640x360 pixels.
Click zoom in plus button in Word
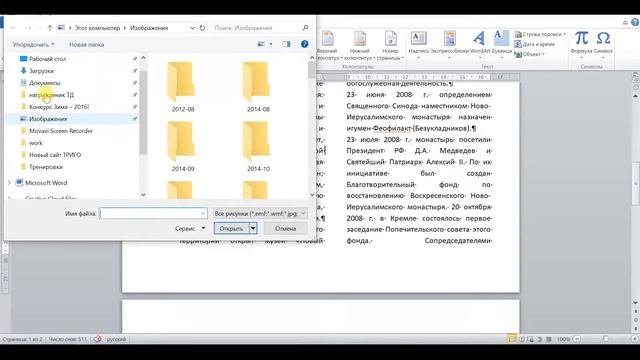[635, 339]
